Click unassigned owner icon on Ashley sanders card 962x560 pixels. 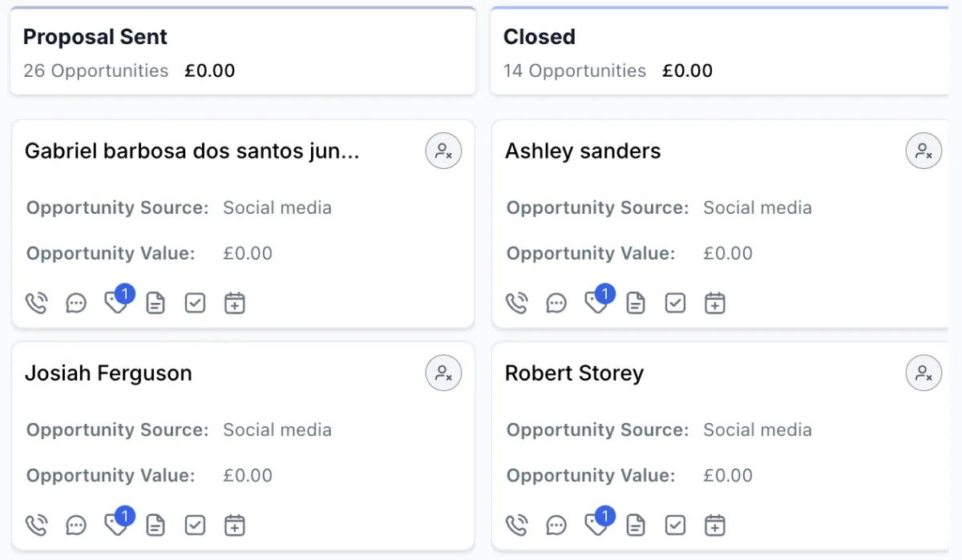pyautogui.click(x=924, y=151)
